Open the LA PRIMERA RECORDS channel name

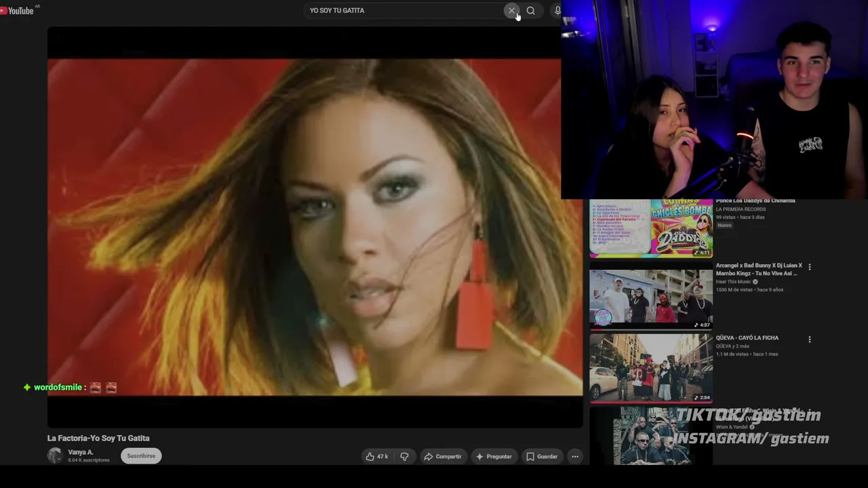[x=741, y=209]
